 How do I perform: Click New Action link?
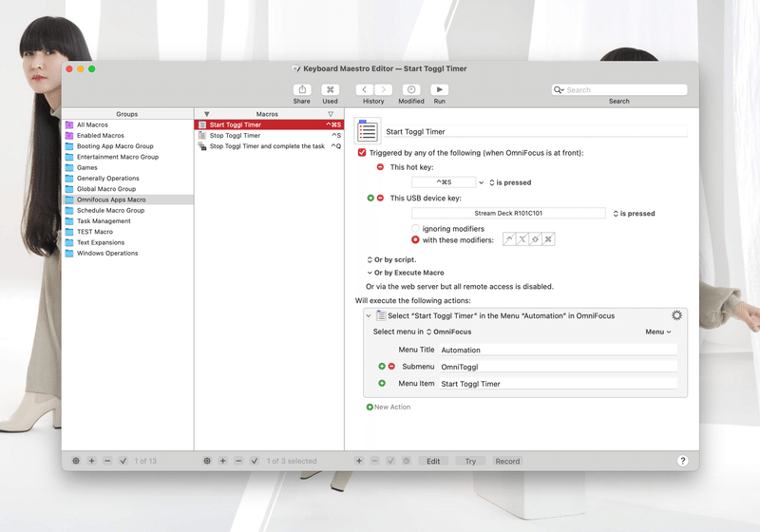pos(389,407)
